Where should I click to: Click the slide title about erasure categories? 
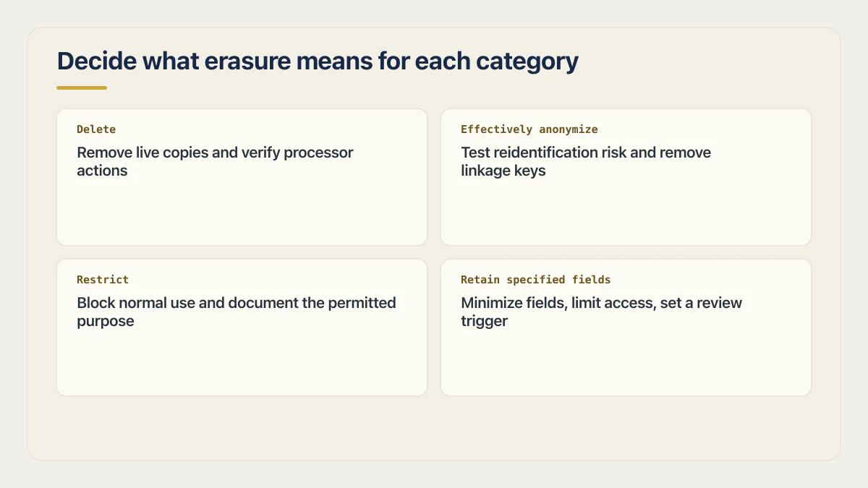(x=318, y=61)
